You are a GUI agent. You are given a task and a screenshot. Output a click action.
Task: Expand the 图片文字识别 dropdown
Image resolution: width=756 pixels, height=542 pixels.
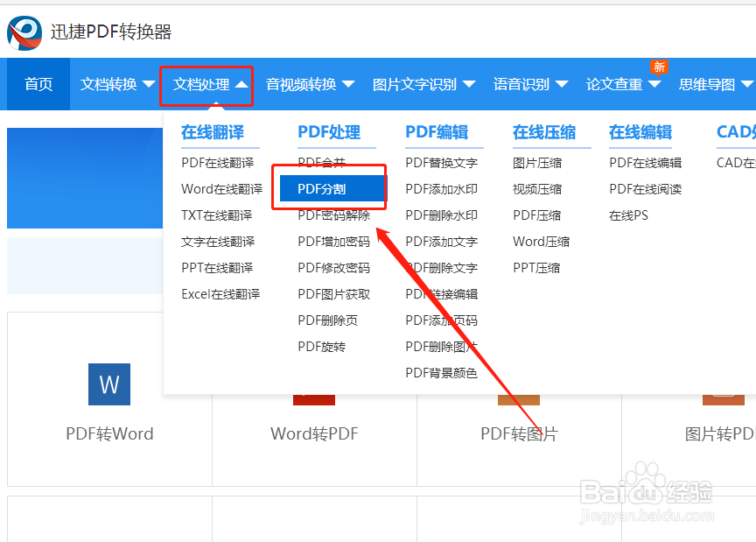[x=421, y=84]
